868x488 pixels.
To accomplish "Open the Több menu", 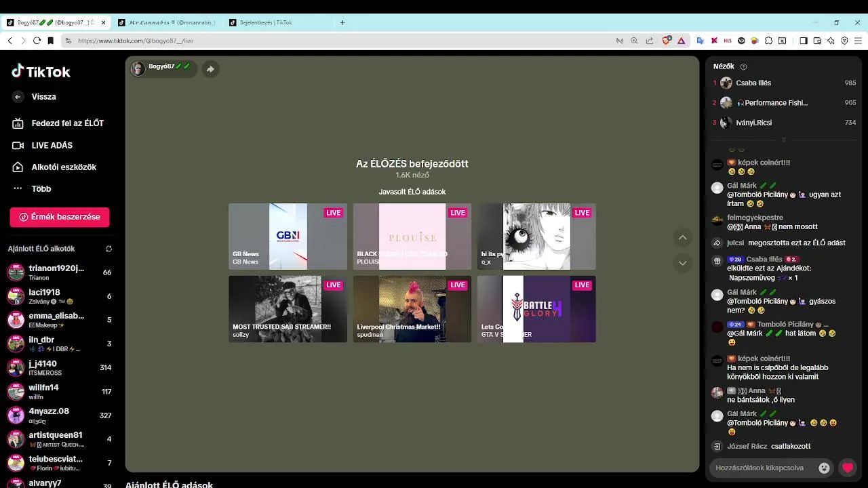I will [33, 188].
